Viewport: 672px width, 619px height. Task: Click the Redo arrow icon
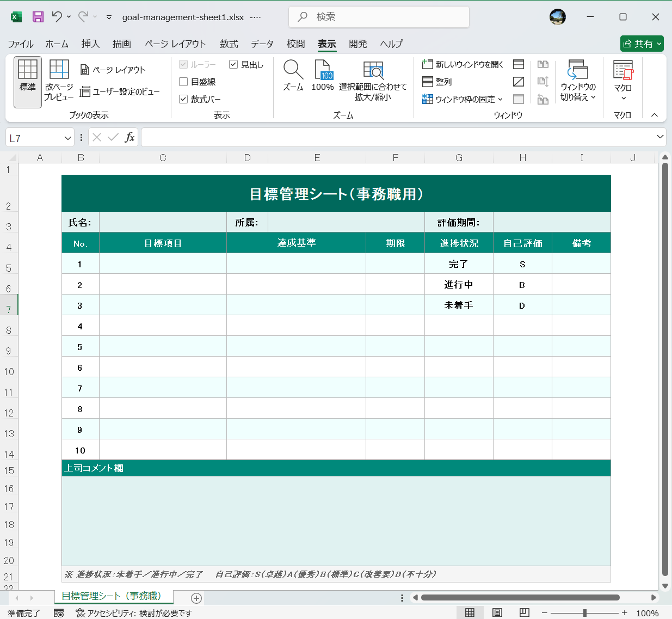point(83,17)
